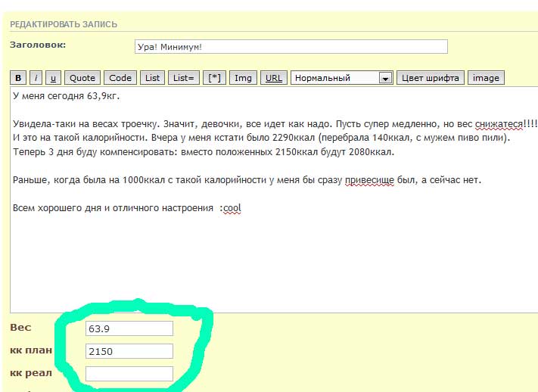Insert a Quote tag

tap(82, 78)
